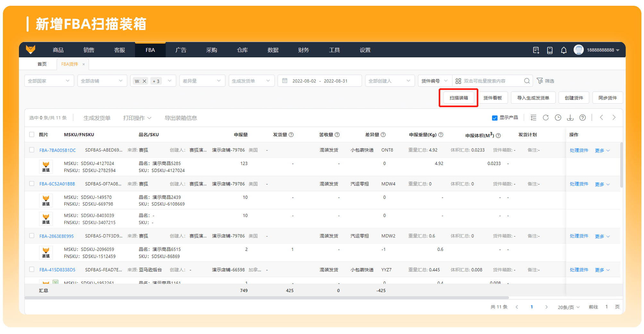The image size is (644, 334).
Task: Open the 生成发货单 filter dropdown
Action: [251, 81]
